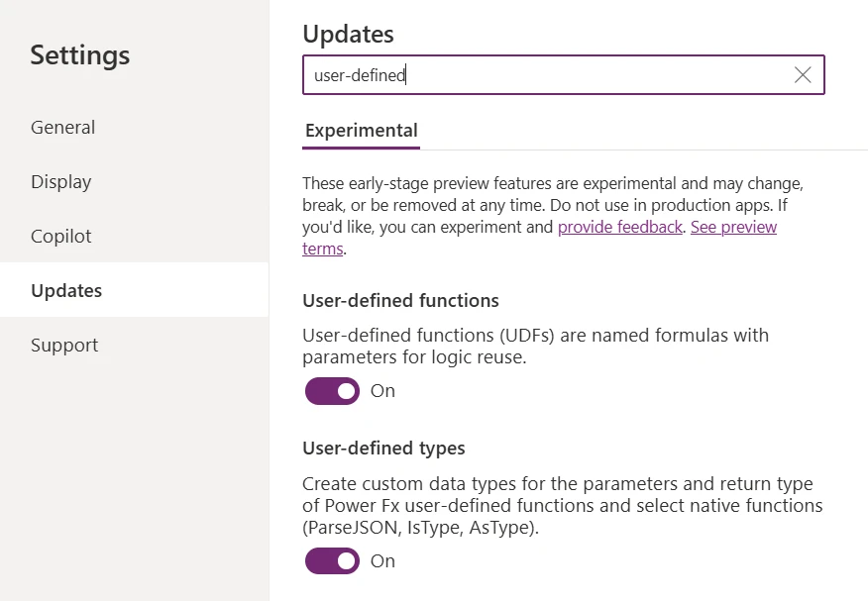Open the General settings section
Viewport: 868px width, 601px height.
[63, 128]
